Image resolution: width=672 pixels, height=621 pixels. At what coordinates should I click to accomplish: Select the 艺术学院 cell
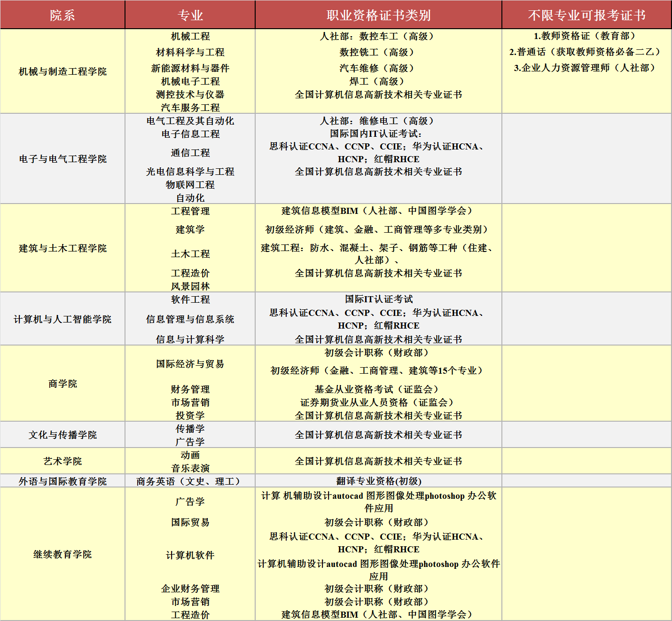(x=63, y=461)
